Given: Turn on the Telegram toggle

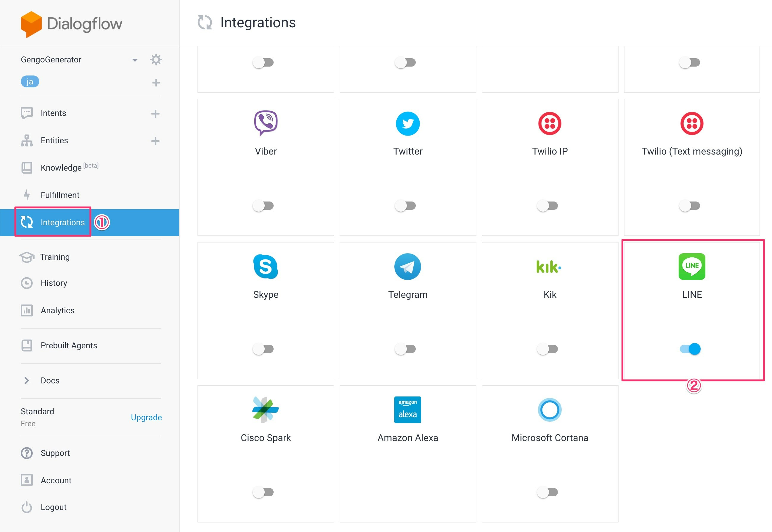Looking at the screenshot, I should click(x=405, y=349).
